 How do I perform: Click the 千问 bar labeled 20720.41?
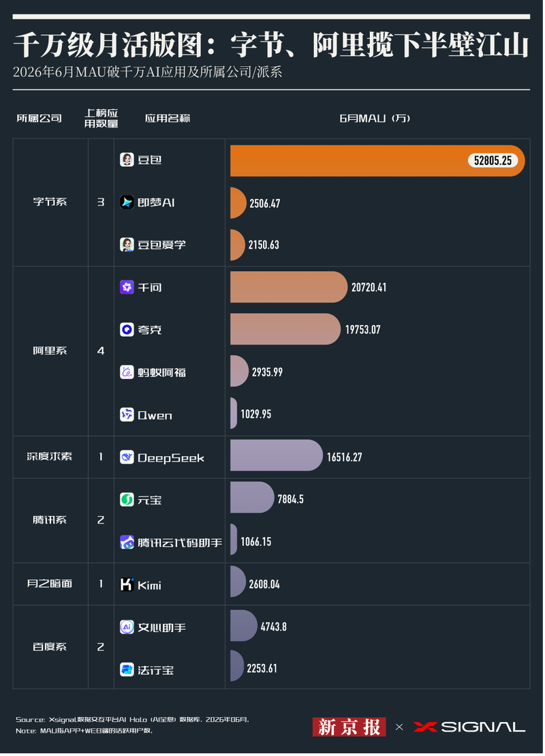coord(289,288)
